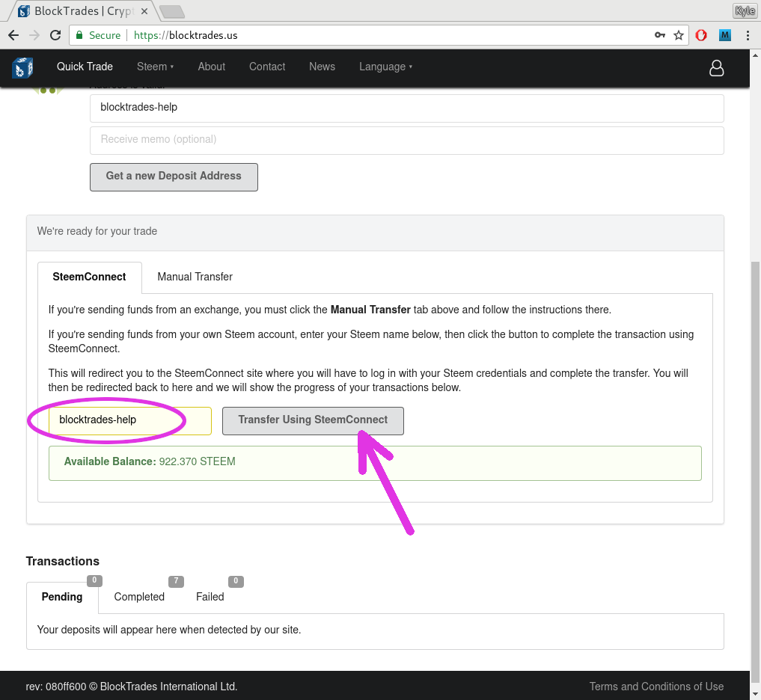The height and width of the screenshot is (700, 761).
Task: Expand the Steem dropdown menu
Action: click(x=156, y=67)
